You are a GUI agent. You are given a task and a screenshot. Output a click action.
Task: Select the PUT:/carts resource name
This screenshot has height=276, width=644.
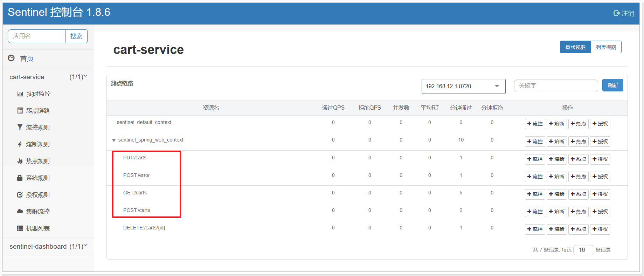click(135, 158)
